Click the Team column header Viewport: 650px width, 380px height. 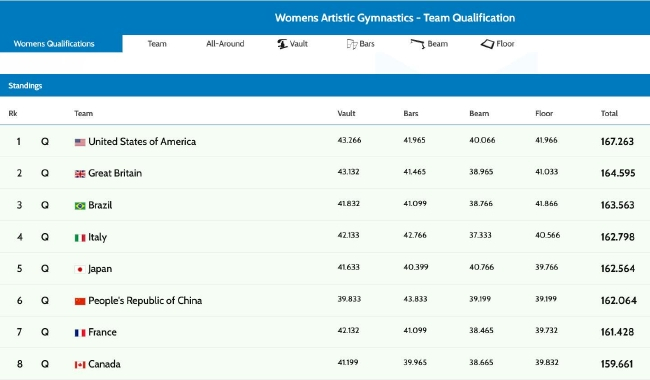tap(83, 113)
